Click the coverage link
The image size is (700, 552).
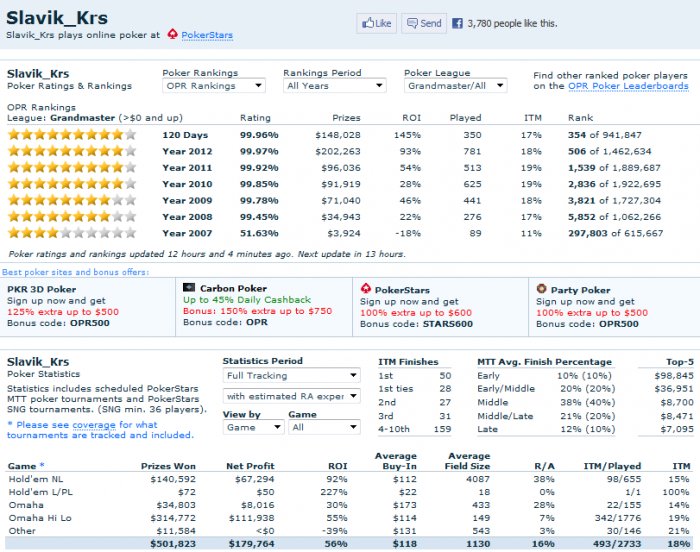tap(94, 425)
